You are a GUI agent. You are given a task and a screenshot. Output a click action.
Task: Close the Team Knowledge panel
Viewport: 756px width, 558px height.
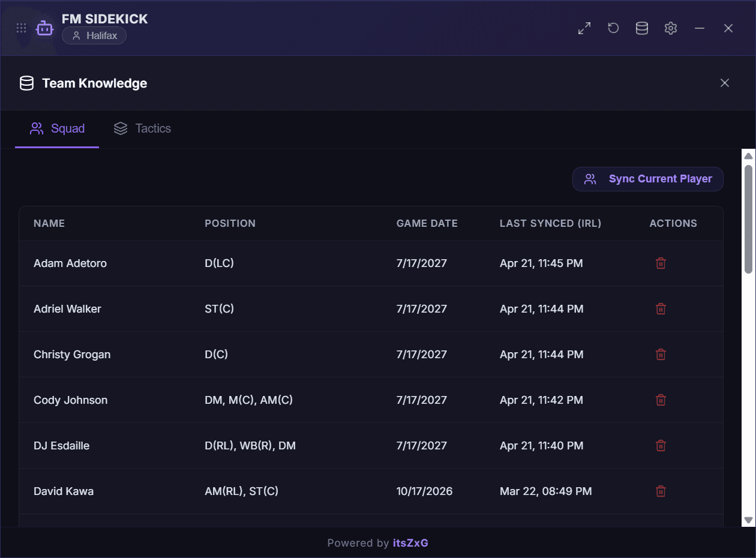[725, 83]
